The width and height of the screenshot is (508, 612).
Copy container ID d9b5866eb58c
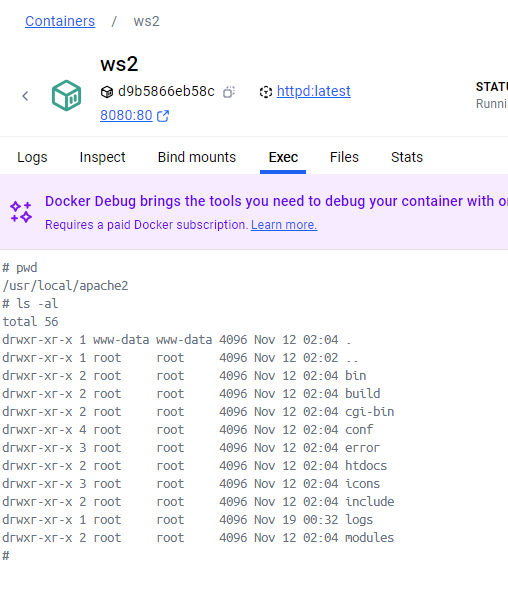point(229,92)
